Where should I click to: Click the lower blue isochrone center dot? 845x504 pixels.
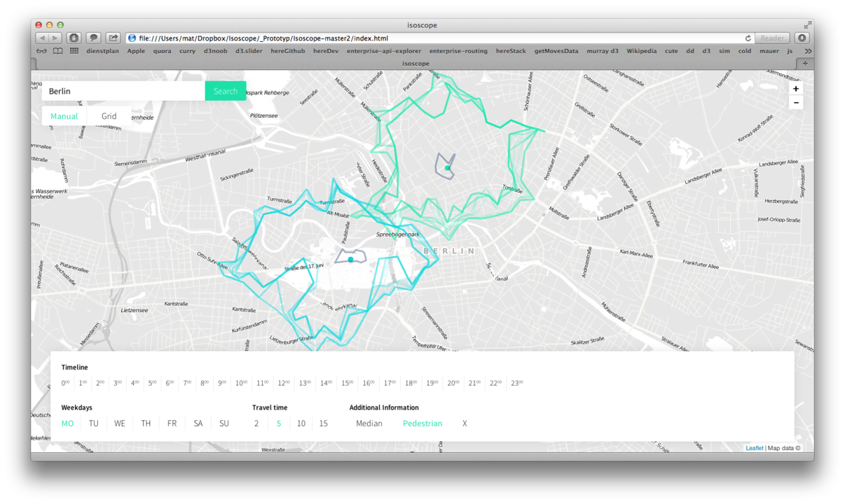tap(351, 260)
